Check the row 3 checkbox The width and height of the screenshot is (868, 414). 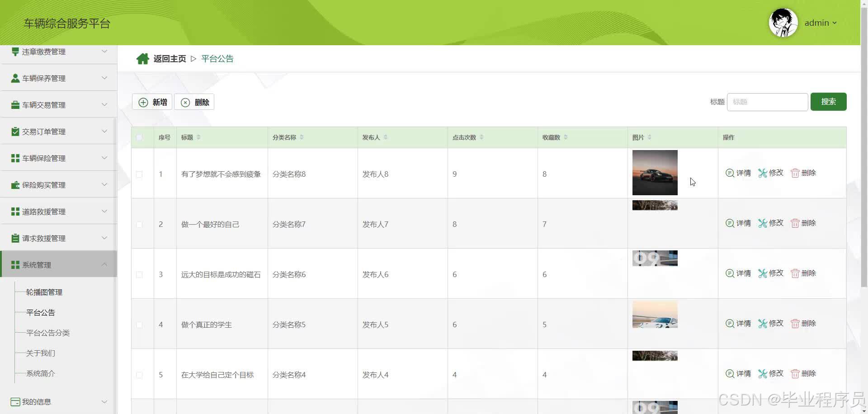[x=139, y=275]
